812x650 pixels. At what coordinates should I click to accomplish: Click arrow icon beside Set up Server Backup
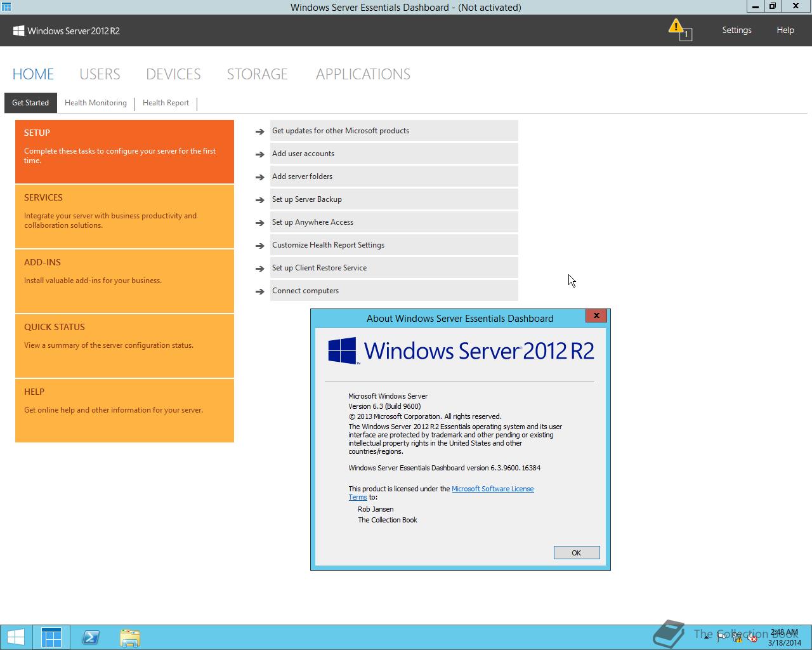[259, 201]
